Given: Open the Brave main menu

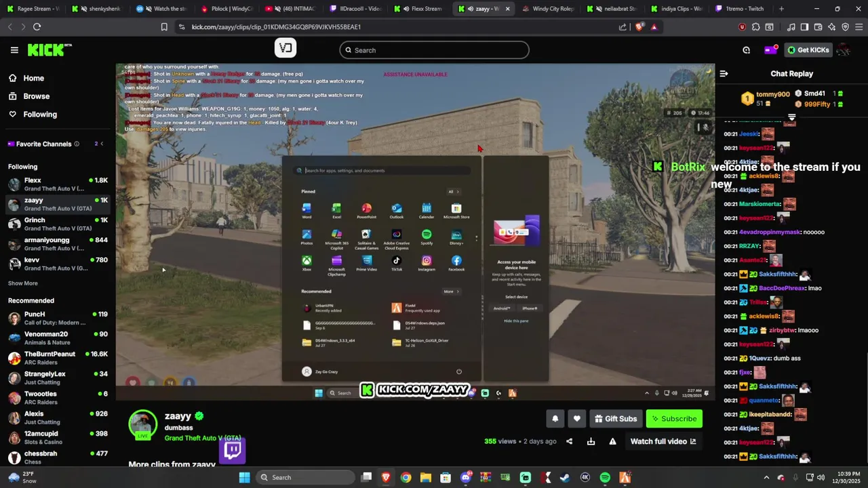Looking at the screenshot, I should 859,27.
